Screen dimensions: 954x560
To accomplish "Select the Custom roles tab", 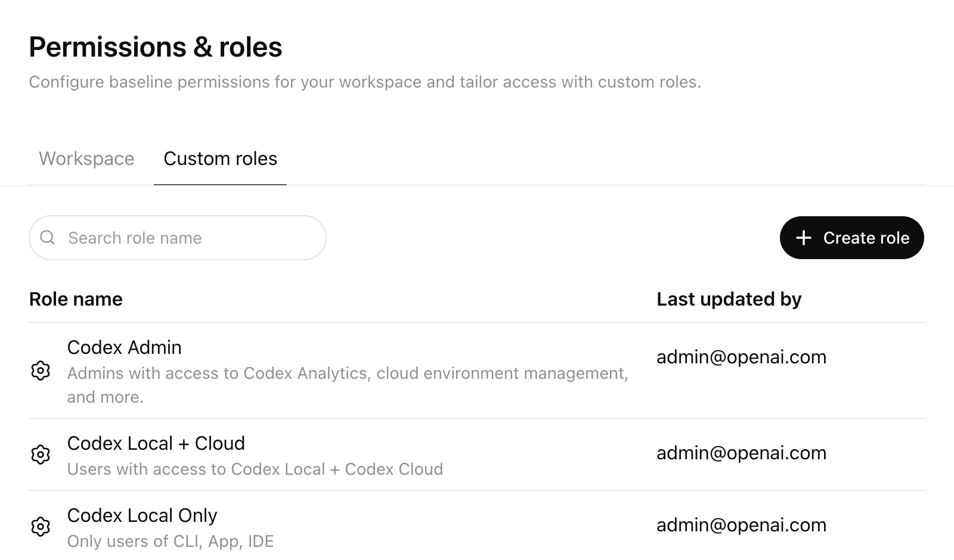I will coord(220,158).
